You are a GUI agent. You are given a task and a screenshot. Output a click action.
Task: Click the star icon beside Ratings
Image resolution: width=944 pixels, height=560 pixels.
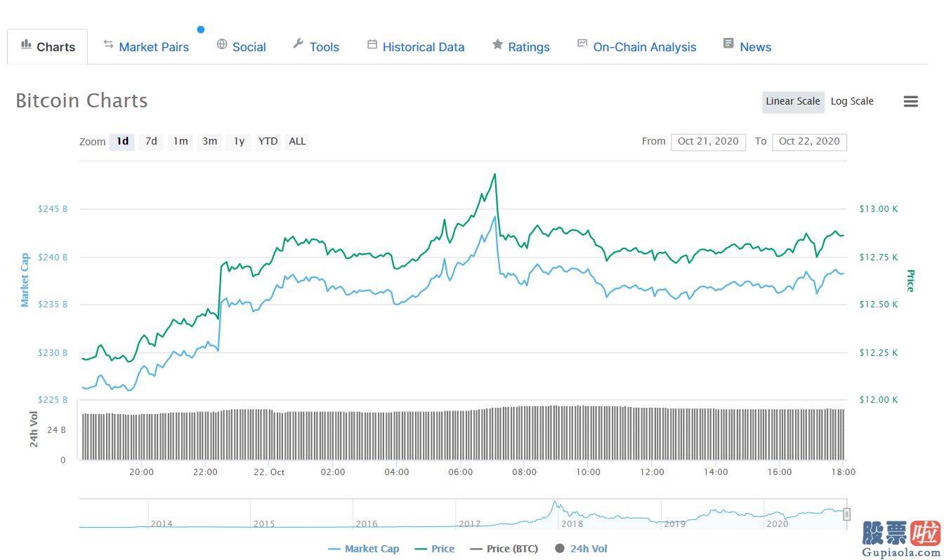(497, 44)
